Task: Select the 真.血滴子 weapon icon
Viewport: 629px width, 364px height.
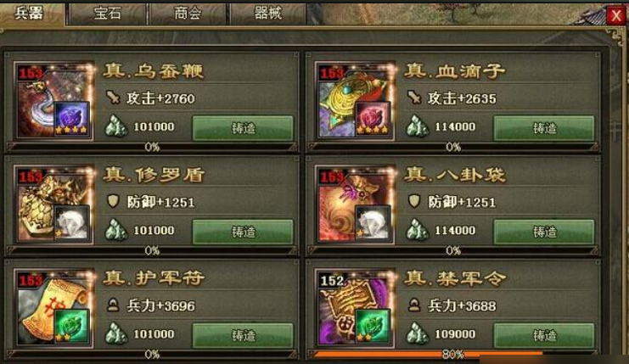Action: pyautogui.click(x=355, y=100)
